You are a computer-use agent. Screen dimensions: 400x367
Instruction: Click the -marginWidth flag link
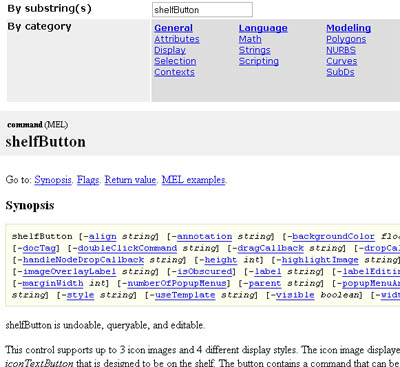pos(53,283)
